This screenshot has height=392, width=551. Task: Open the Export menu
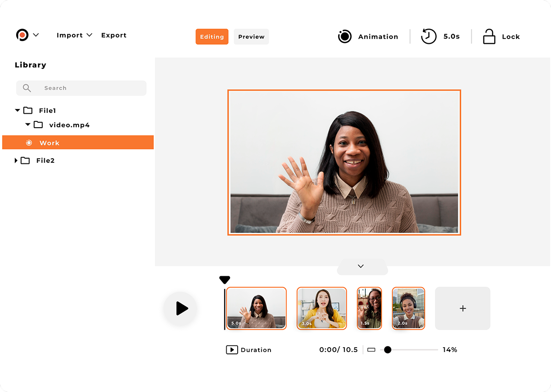click(x=114, y=35)
